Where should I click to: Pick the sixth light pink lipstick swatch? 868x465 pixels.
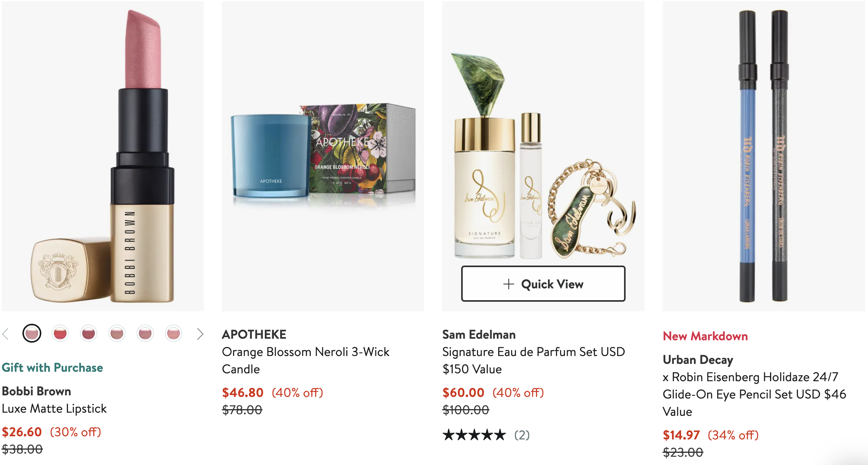click(x=174, y=334)
